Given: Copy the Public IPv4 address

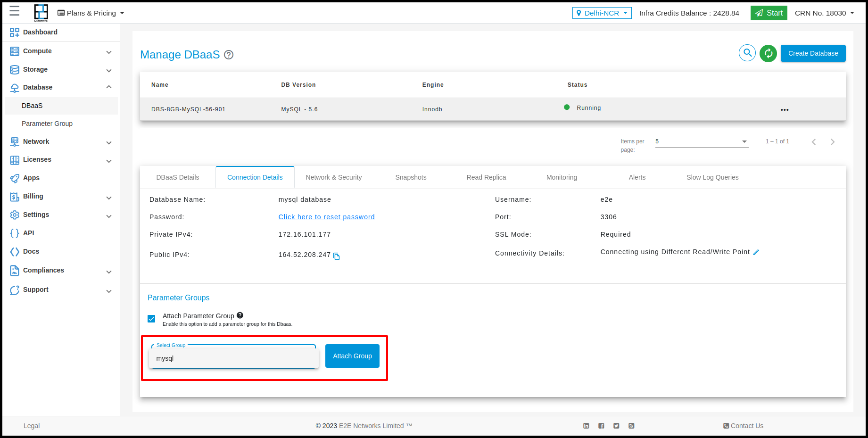Looking at the screenshot, I should coord(337,256).
